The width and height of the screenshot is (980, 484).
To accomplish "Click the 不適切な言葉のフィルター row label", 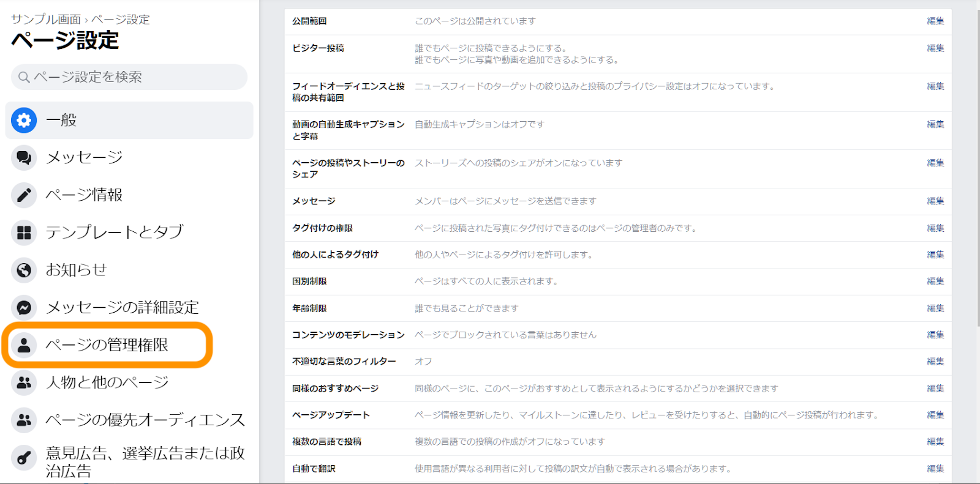I will (x=344, y=362).
